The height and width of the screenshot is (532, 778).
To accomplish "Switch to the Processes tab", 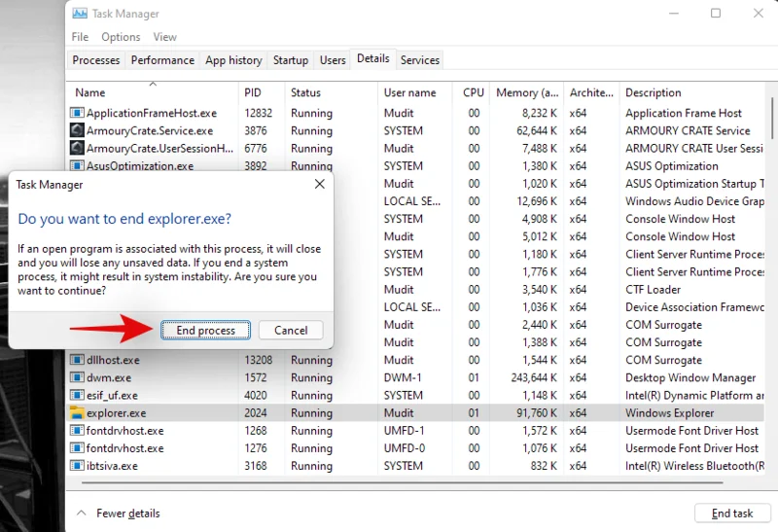I will pos(95,60).
